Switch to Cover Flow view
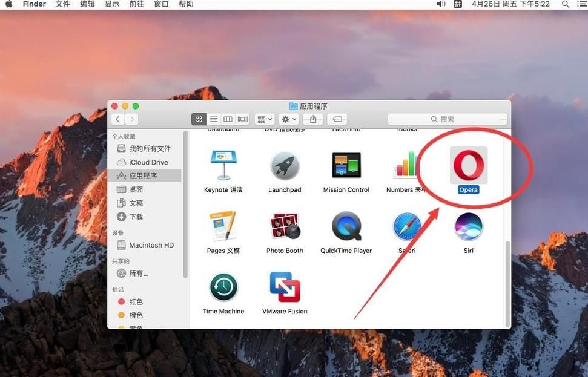This screenshot has height=377, width=588. pos(242,119)
